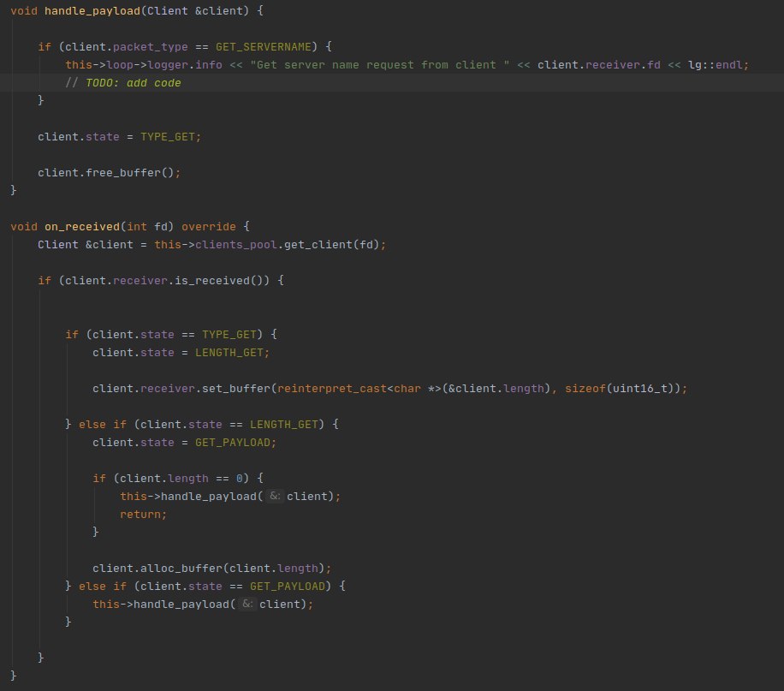This screenshot has width=784, height=691.
Task: Click LENGTH_GET in the state assignment
Action: (229, 354)
